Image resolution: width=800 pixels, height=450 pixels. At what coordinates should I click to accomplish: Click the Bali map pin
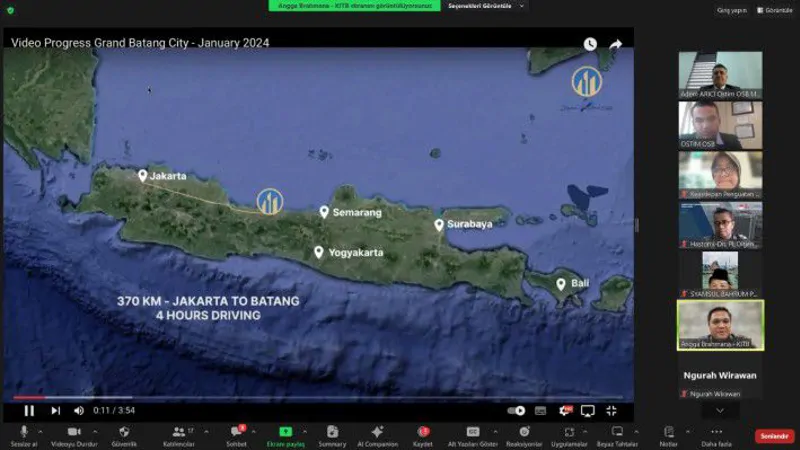(x=561, y=284)
